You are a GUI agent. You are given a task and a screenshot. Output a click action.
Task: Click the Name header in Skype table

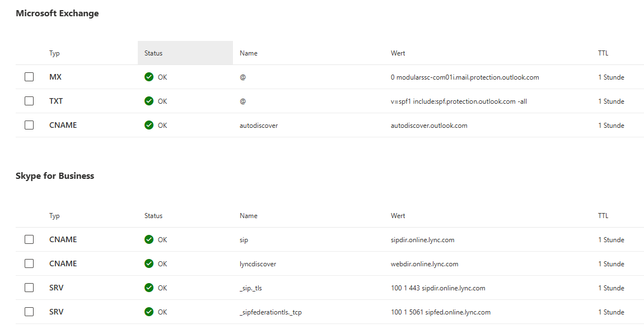click(249, 216)
